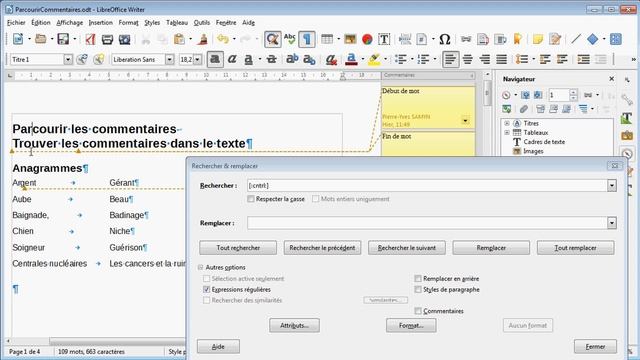Expand Tableaux node in Navigateur

[507, 133]
